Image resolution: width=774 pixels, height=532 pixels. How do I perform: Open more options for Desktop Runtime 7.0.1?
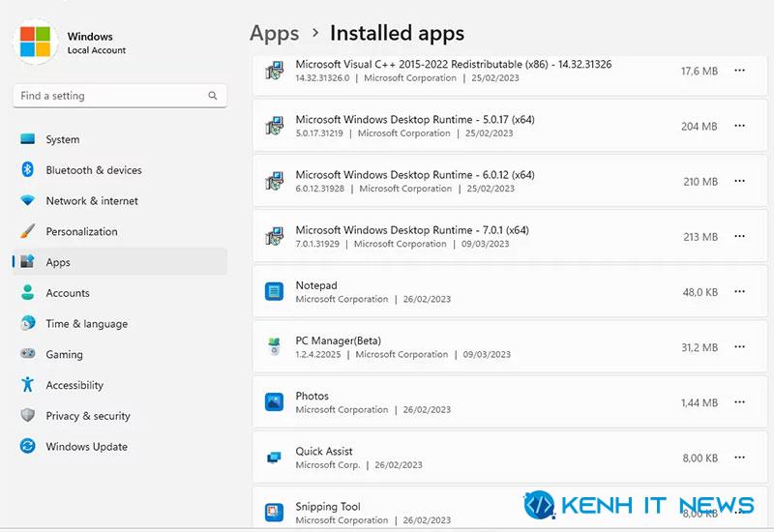tap(739, 236)
